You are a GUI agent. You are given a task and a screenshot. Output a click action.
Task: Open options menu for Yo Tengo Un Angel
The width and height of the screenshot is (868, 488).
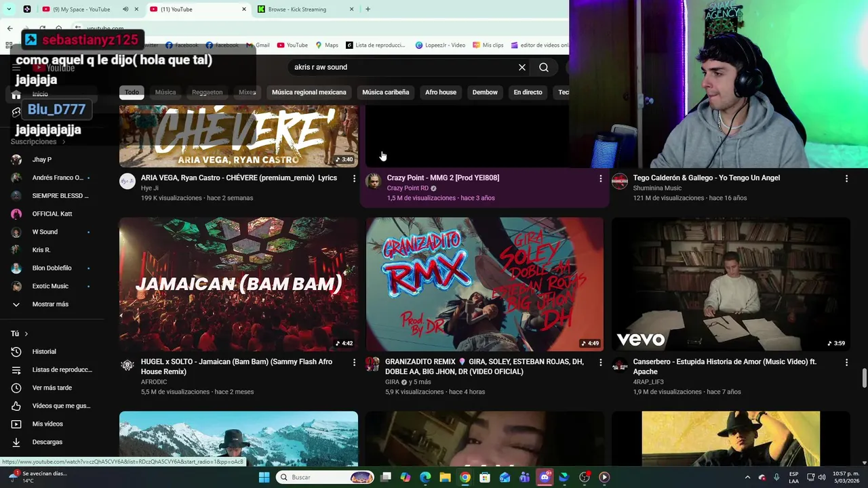click(846, 178)
